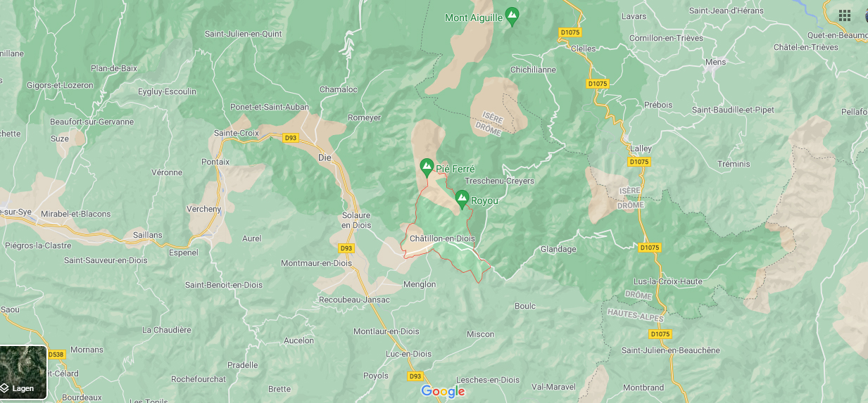Toggle the Lagen satellite layer thumbnail
The image size is (868, 403).
tap(23, 373)
